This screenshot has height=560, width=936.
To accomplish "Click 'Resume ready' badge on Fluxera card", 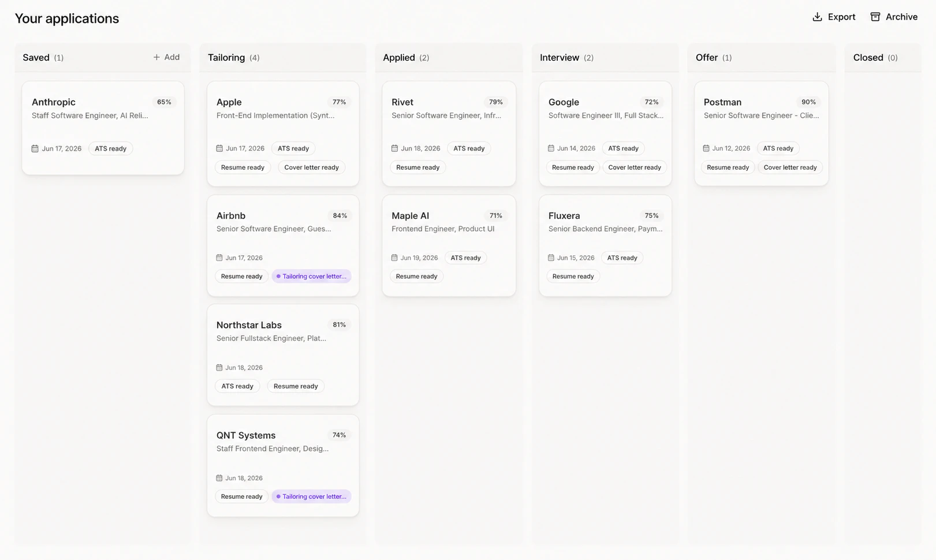I will click(573, 277).
